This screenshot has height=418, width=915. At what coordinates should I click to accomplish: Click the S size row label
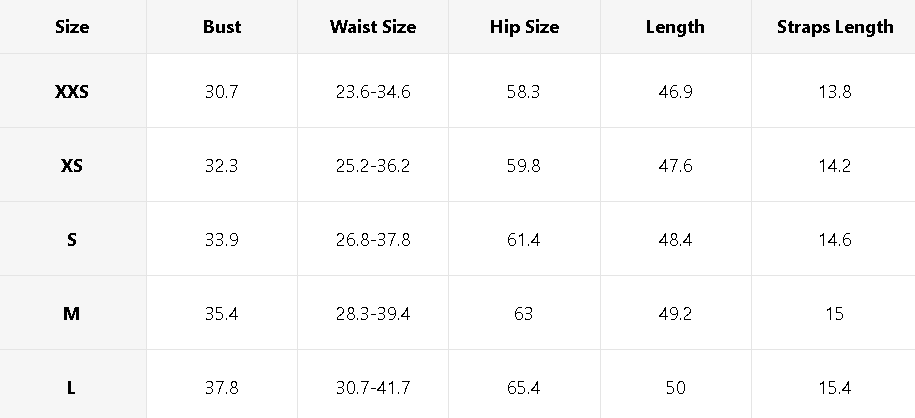click(72, 240)
